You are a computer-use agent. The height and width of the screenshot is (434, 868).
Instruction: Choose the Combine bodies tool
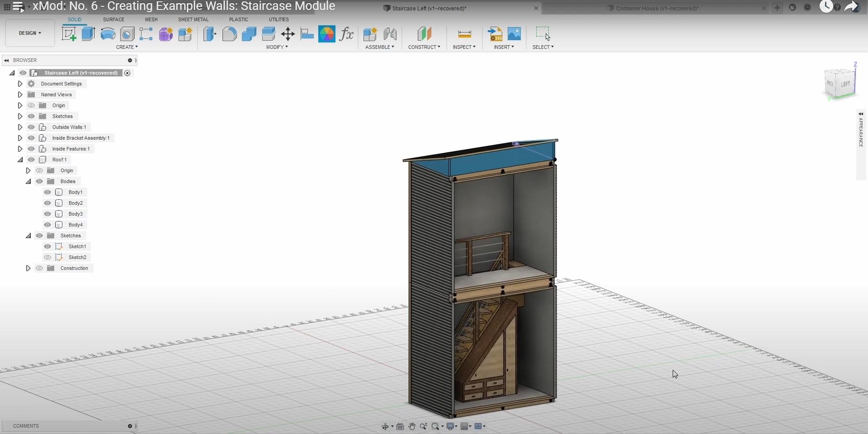point(249,34)
